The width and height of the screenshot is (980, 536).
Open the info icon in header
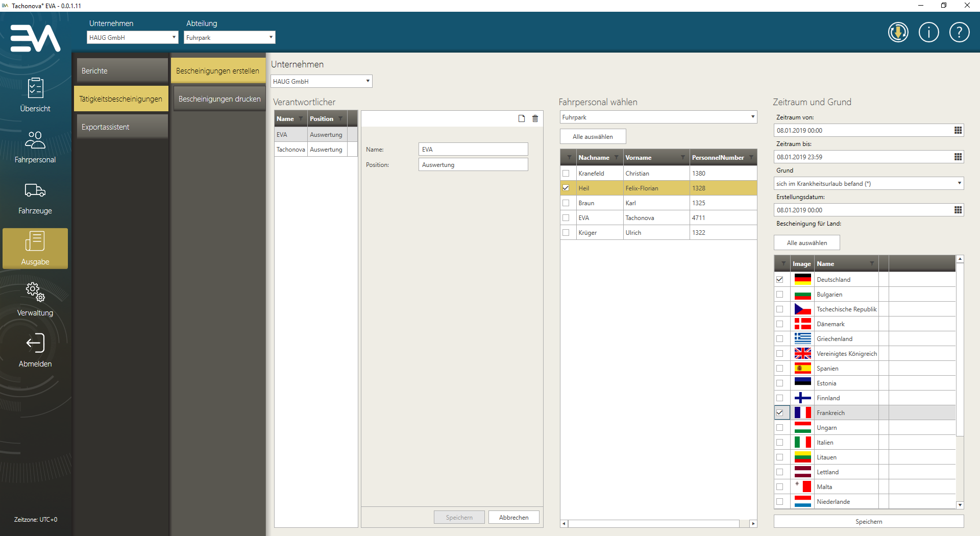coord(928,33)
